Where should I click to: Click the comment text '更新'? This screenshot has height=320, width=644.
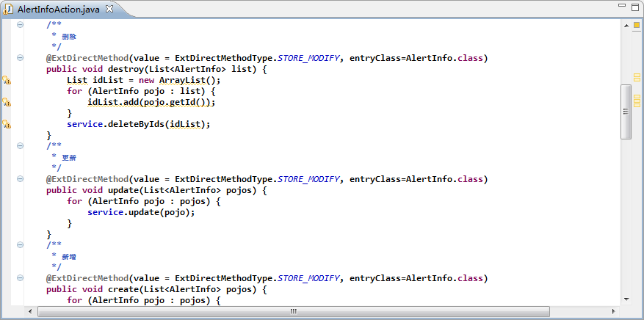click(69, 158)
